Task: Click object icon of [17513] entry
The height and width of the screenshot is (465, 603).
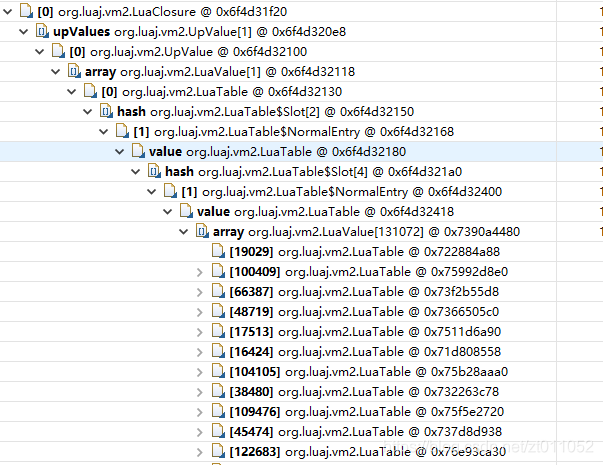Action: click(x=218, y=331)
